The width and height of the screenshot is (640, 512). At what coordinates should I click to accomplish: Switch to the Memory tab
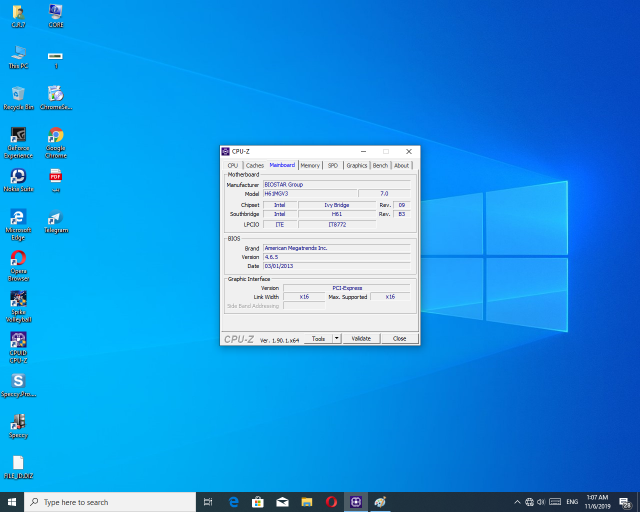(310, 165)
